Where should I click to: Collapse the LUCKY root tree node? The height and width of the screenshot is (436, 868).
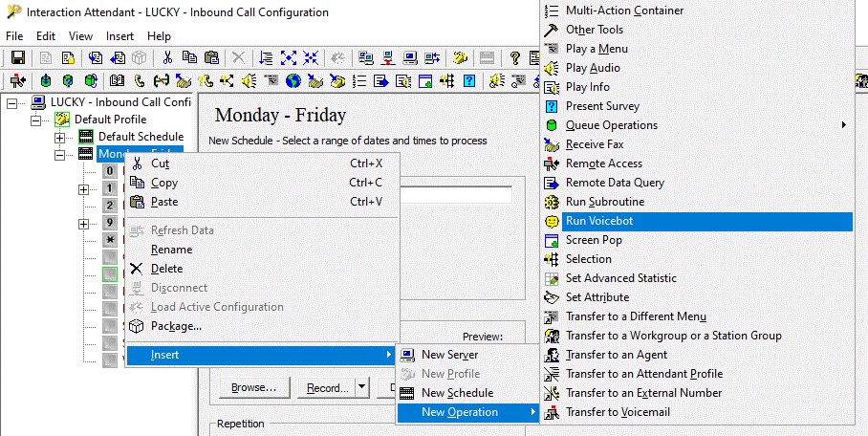pyautogui.click(x=13, y=102)
